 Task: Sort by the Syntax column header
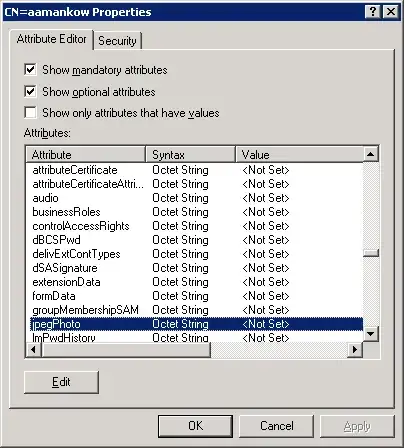pyautogui.click(x=190, y=155)
